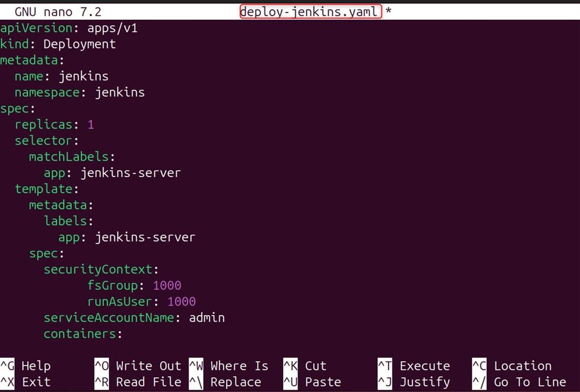580x392 pixels.
Task: Click the ^R Read File shortcut
Action: click(138, 382)
